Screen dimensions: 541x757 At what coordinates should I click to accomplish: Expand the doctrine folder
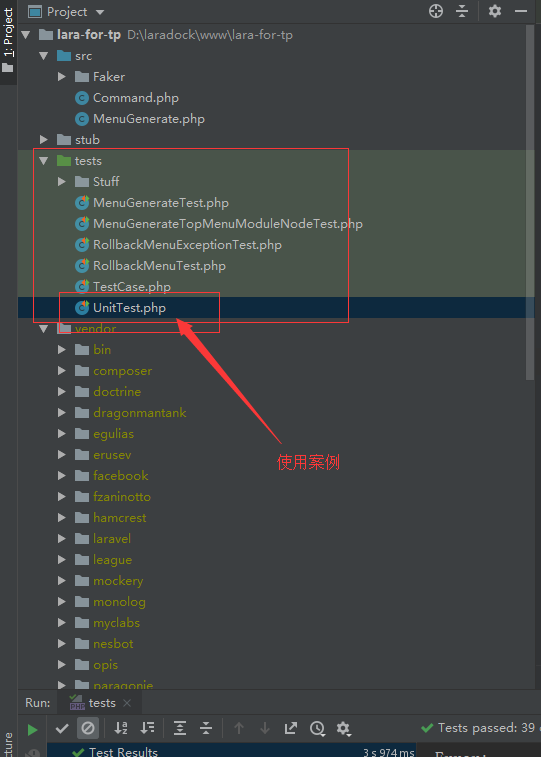(62, 392)
